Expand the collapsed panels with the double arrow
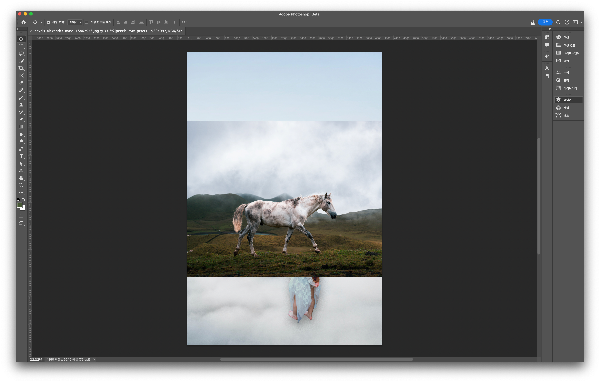This screenshot has height=382, width=600. tap(550, 29)
